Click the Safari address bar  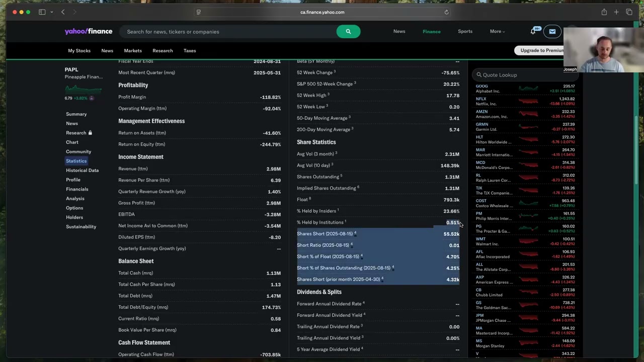click(x=322, y=12)
